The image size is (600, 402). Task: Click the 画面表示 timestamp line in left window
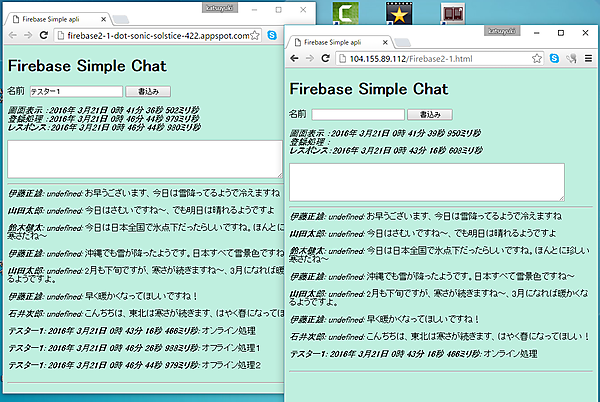[103, 110]
